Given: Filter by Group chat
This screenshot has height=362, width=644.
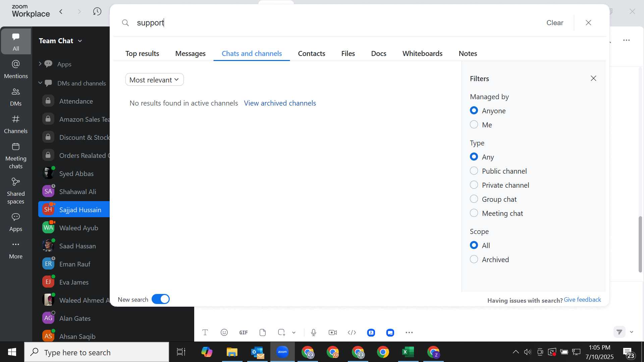Looking at the screenshot, I should click(x=474, y=199).
